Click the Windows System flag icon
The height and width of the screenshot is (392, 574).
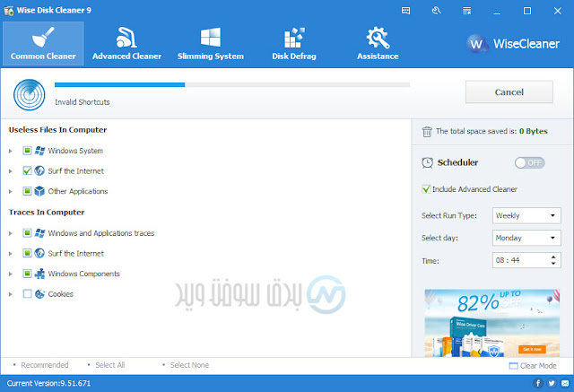(x=39, y=151)
